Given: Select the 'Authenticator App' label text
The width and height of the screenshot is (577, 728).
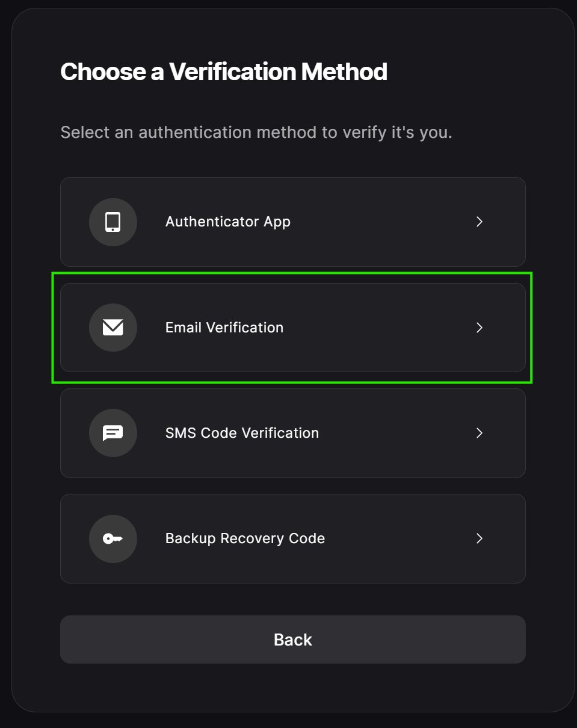Looking at the screenshot, I should (227, 222).
